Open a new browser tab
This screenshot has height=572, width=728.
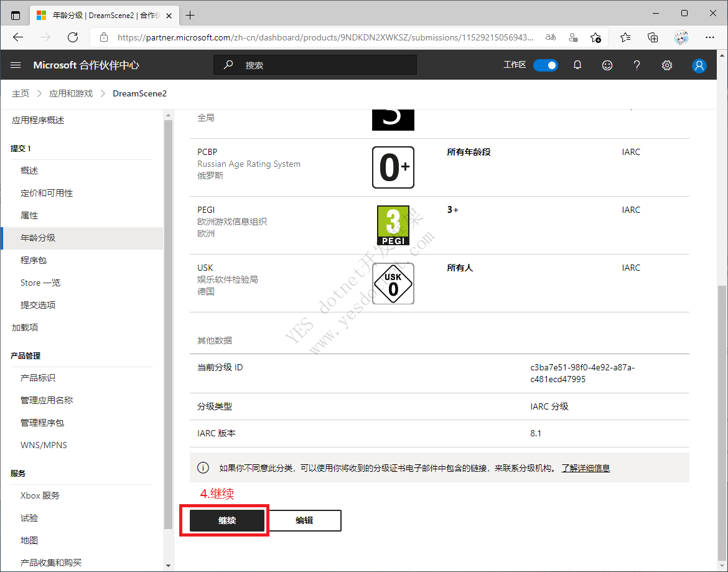pyautogui.click(x=190, y=16)
